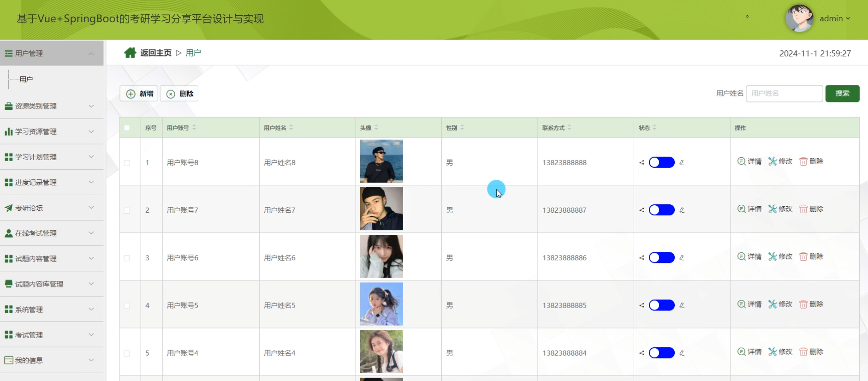Click the share icon beside 用户账号7 status switch
868x381 pixels.
click(x=642, y=210)
